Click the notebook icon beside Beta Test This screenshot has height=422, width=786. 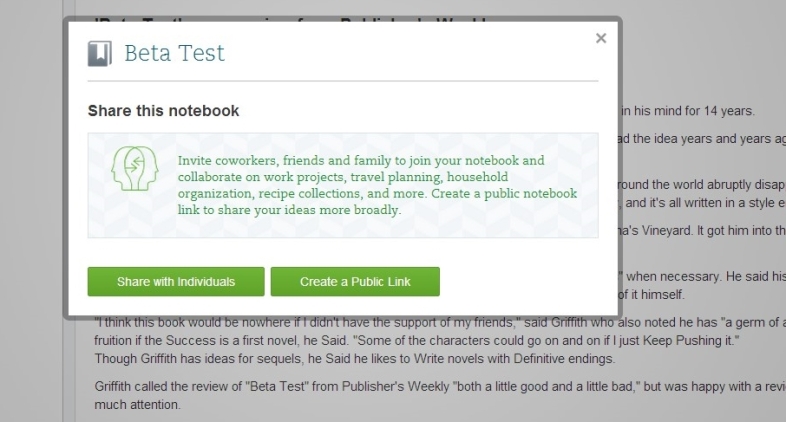tap(99, 54)
